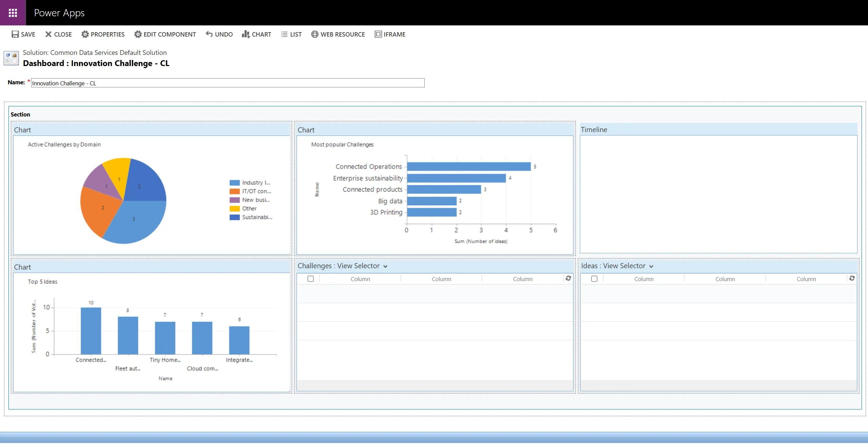Open the Challenges View Selector dropdown
Viewport: 868px width, 444px height.
385,266
